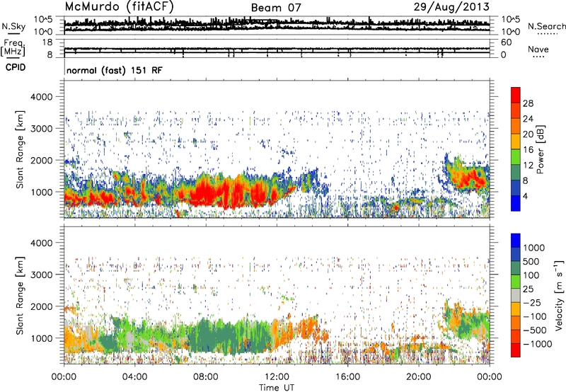Click the bright blue swatch of the power color bar
Image resolution: width=566 pixels, height=392 pixels.
click(516, 203)
